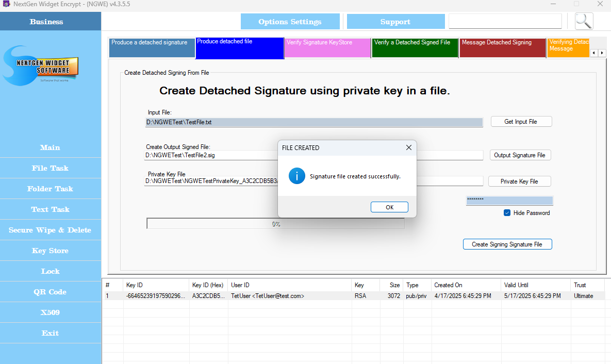The width and height of the screenshot is (611, 364).
Task: Open File Task in the sidebar
Action: [x=50, y=168]
